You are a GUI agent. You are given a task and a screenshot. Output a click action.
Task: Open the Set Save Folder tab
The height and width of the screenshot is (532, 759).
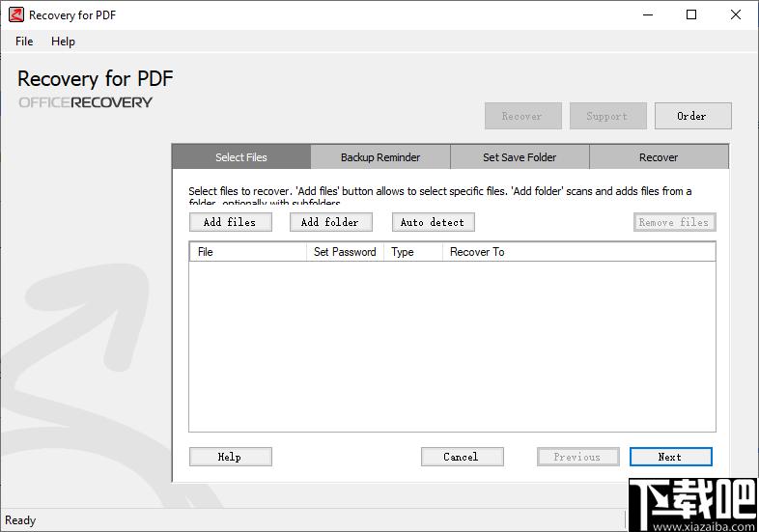pos(520,156)
